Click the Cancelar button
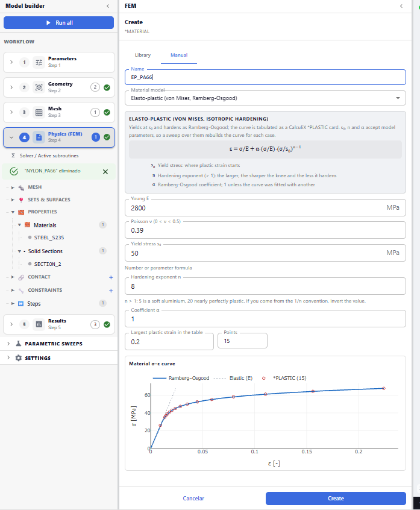 (x=193, y=499)
